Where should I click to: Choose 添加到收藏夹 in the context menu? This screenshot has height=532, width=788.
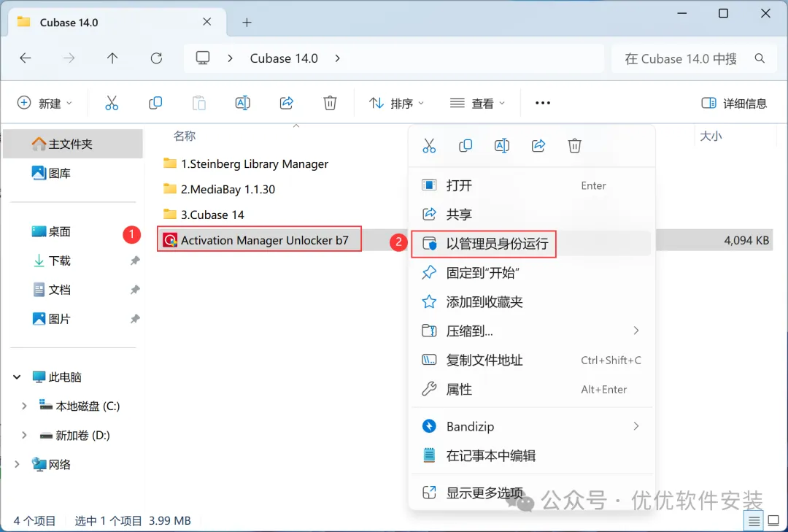coord(532,301)
